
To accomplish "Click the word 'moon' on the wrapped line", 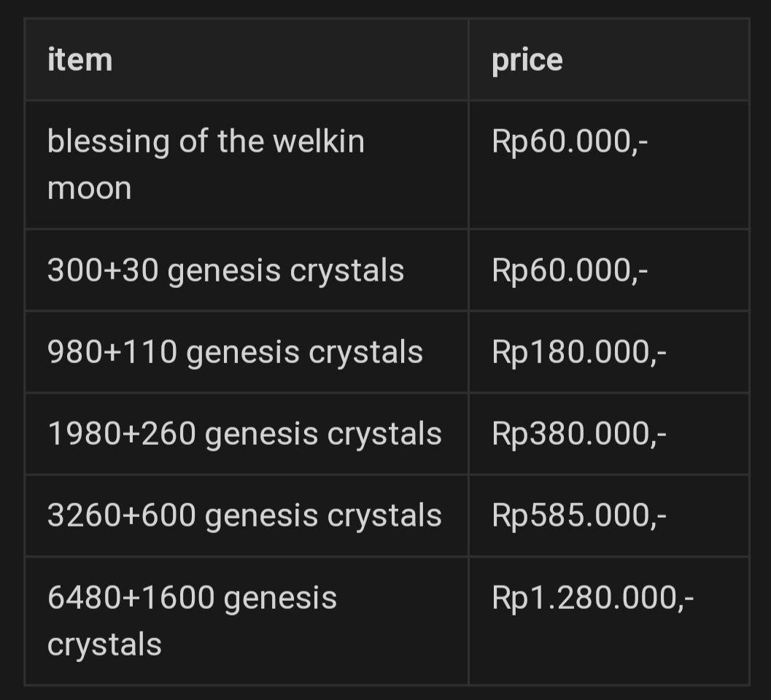I will click(89, 188).
